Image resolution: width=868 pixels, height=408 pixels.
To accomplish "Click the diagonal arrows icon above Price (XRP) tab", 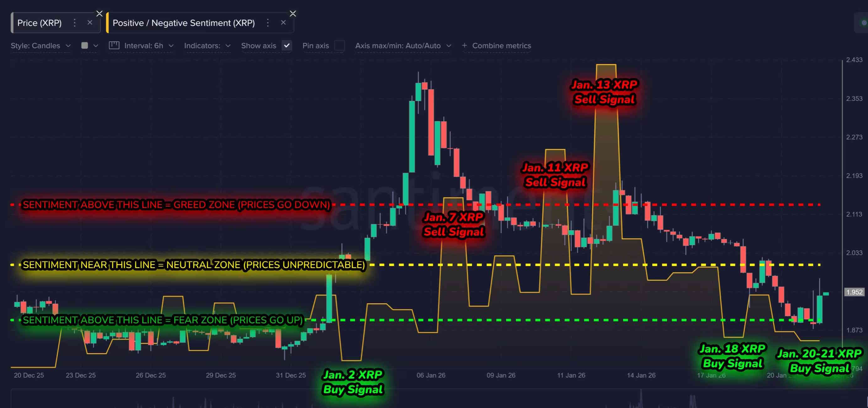I will pos(99,13).
